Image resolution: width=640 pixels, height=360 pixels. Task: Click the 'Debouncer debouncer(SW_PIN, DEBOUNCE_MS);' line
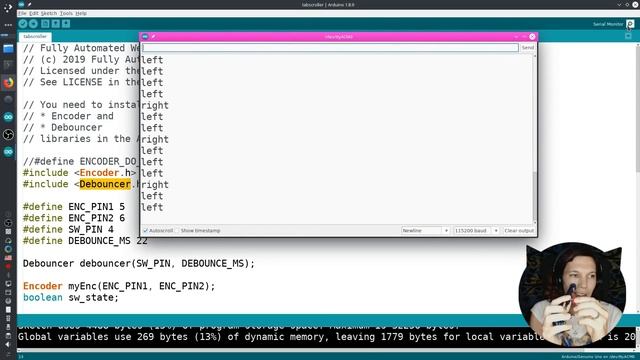point(139,264)
